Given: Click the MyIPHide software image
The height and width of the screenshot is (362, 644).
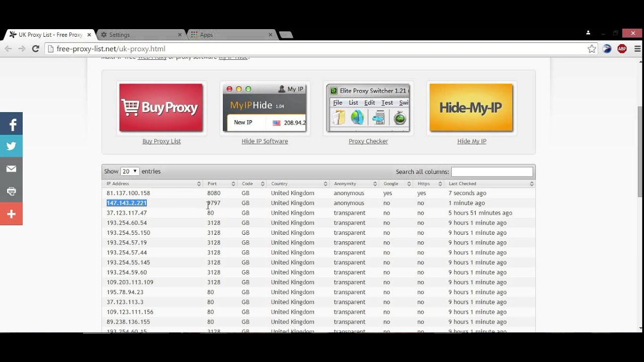Looking at the screenshot, I should [265, 108].
